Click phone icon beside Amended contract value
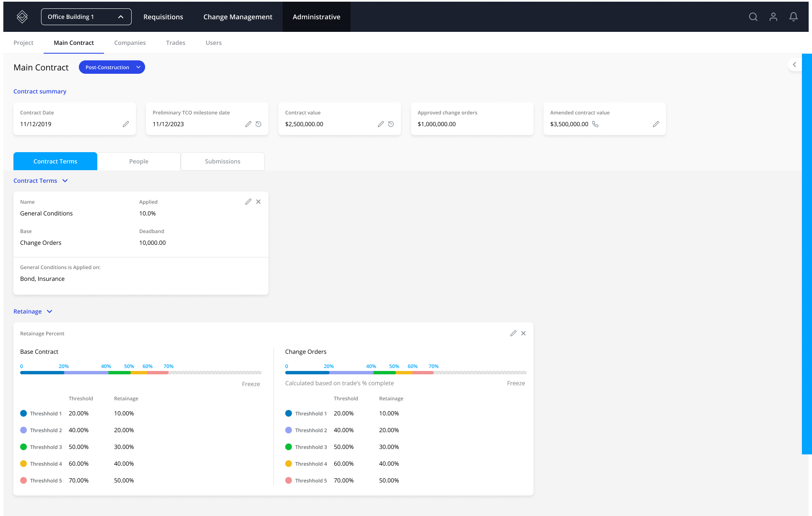The height and width of the screenshot is (516, 812). [x=595, y=124]
